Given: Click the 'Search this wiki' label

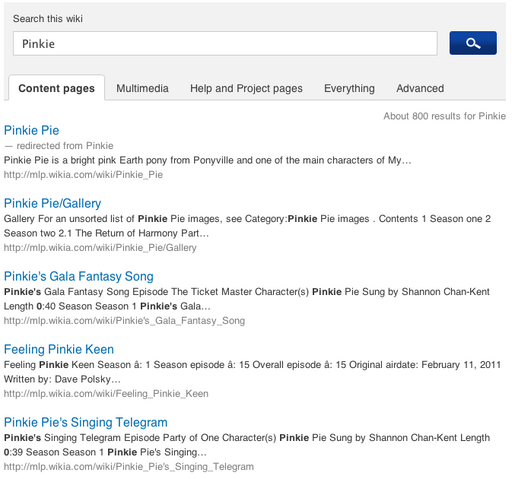Looking at the screenshot, I should tap(48, 19).
